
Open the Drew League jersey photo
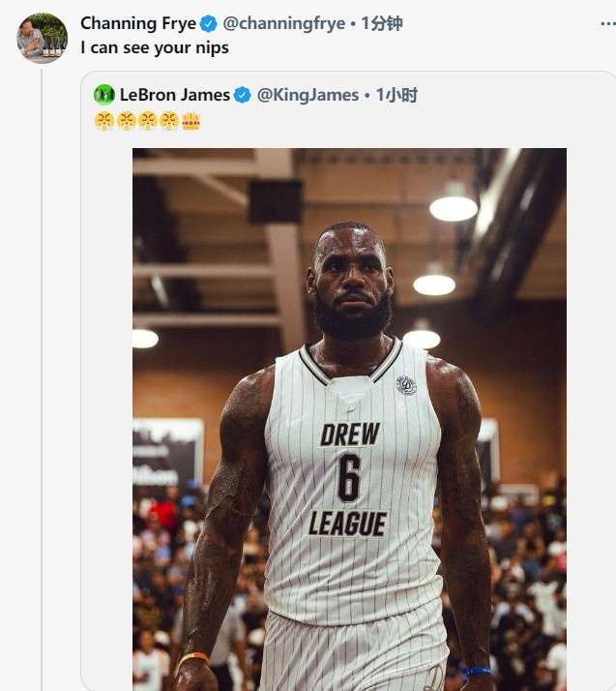point(349,418)
